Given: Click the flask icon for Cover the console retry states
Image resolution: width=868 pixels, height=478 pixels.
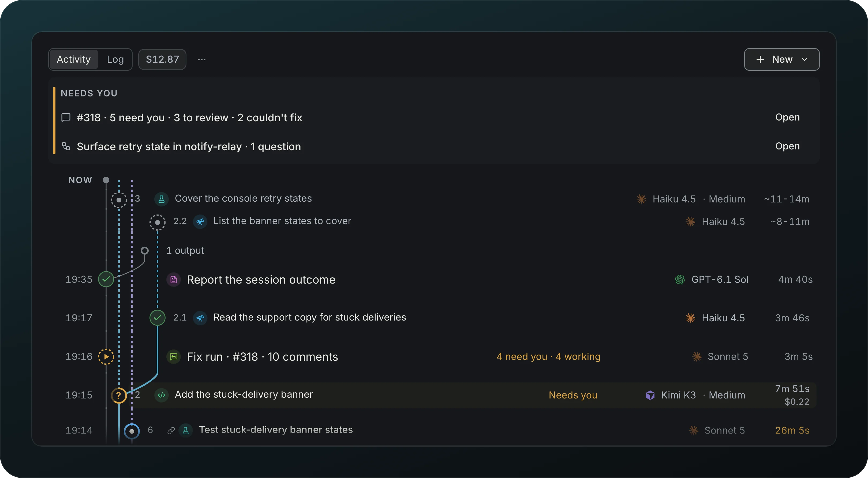Looking at the screenshot, I should click(161, 199).
